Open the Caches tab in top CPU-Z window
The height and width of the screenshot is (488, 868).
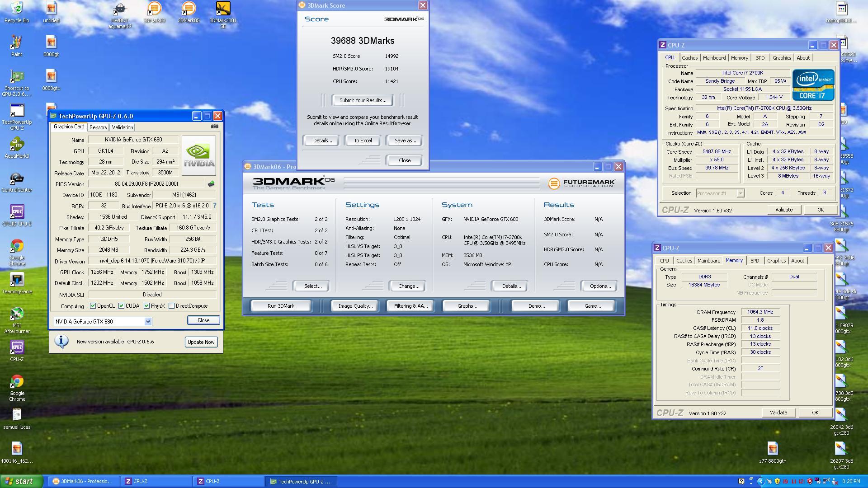(689, 58)
